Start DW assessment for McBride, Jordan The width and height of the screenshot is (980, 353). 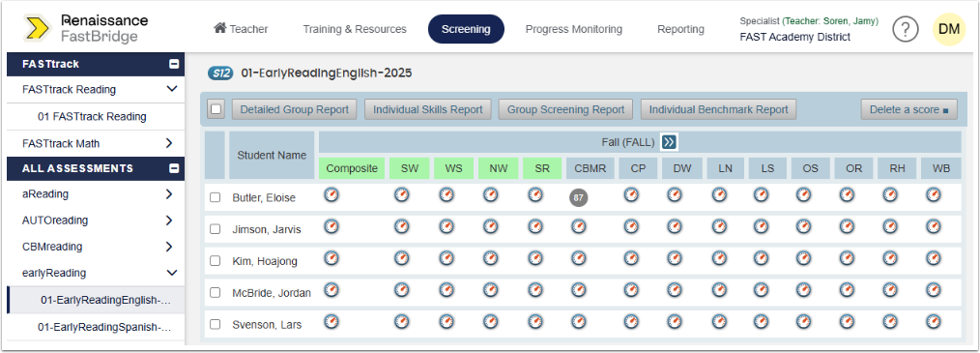tap(675, 289)
